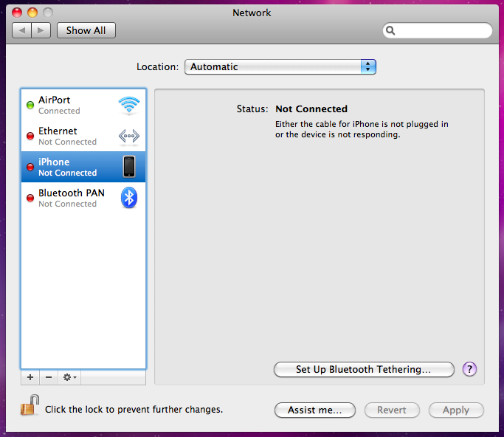This screenshot has height=437, width=504.
Task: Click the lock description text
Action: point(134,410)
